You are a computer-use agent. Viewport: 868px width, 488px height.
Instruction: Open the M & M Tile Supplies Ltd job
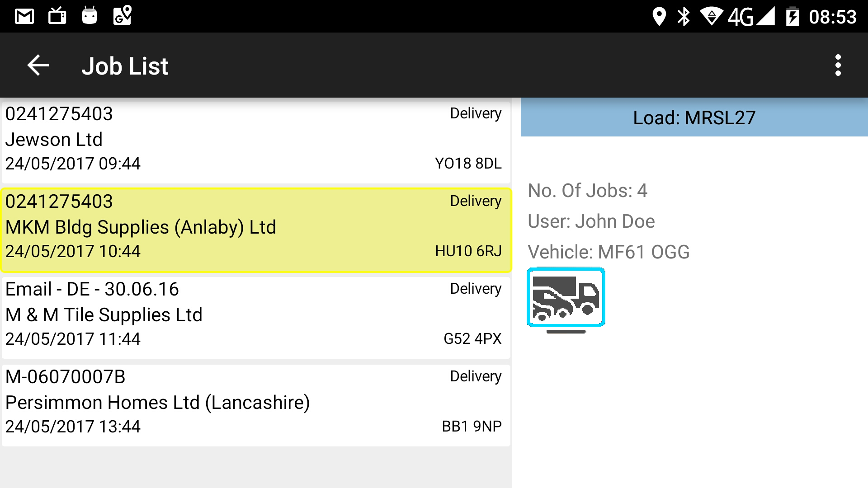(x=256, y=318)
